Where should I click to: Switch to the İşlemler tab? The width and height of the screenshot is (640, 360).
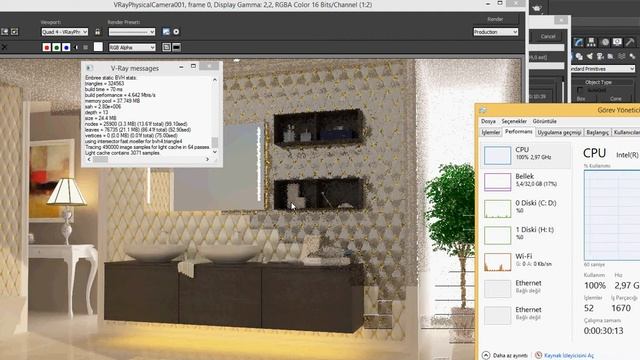490,132
